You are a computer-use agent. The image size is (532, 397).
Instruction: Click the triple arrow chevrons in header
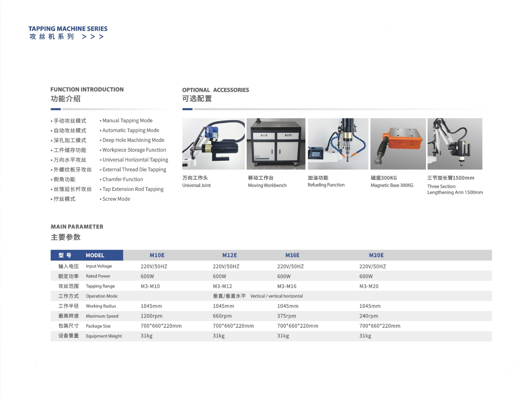tap(93, 37)
